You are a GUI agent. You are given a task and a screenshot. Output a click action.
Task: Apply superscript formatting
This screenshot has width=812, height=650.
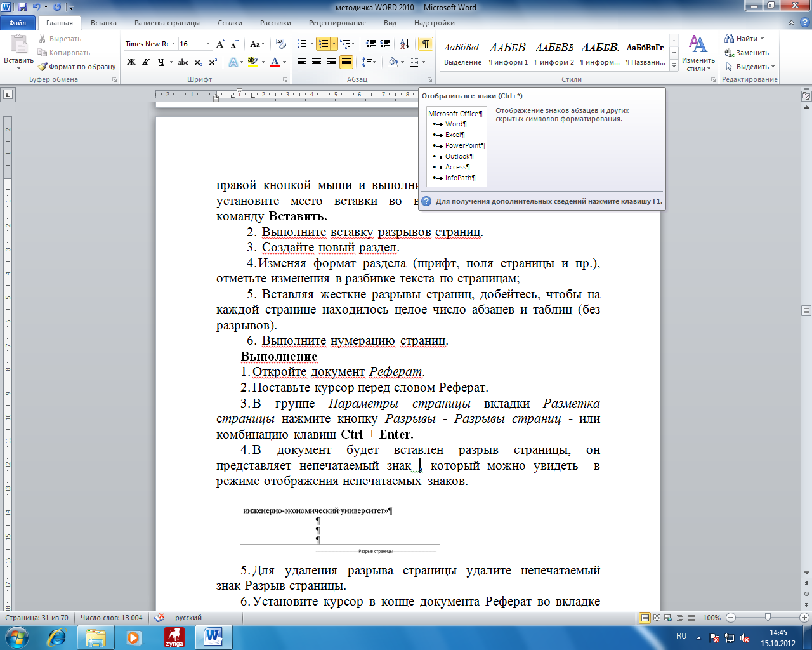pos(213,62)
